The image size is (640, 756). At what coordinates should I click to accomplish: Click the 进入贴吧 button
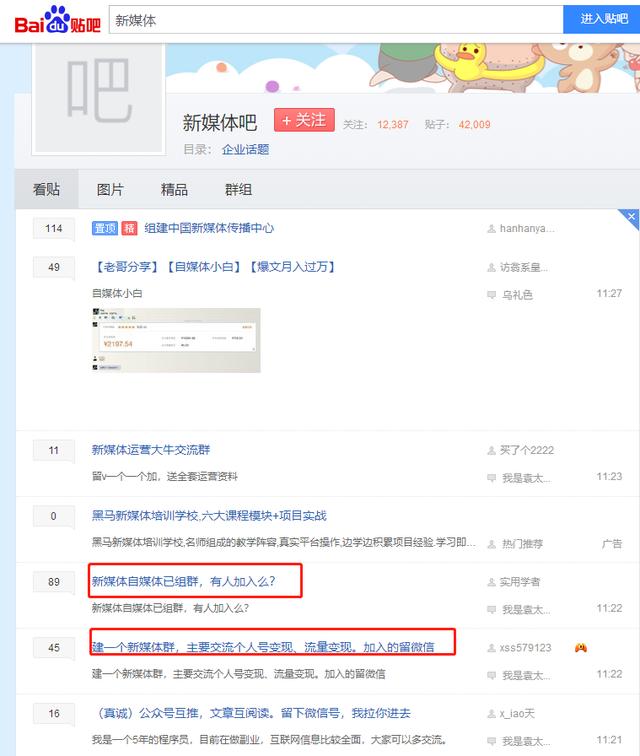coord(603,19)
